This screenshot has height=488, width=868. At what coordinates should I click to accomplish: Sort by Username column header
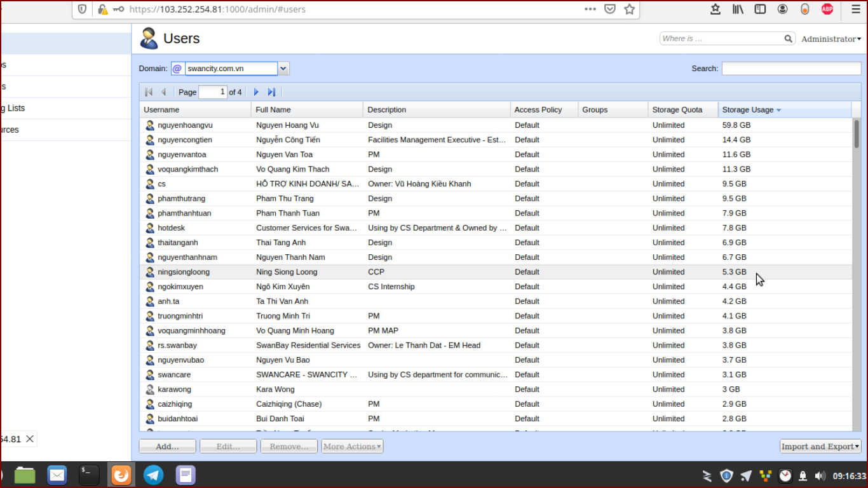point(196,110)
